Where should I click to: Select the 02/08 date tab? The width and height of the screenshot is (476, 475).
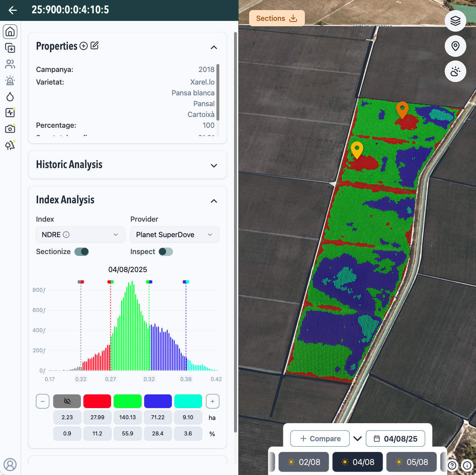coord(304,462)
